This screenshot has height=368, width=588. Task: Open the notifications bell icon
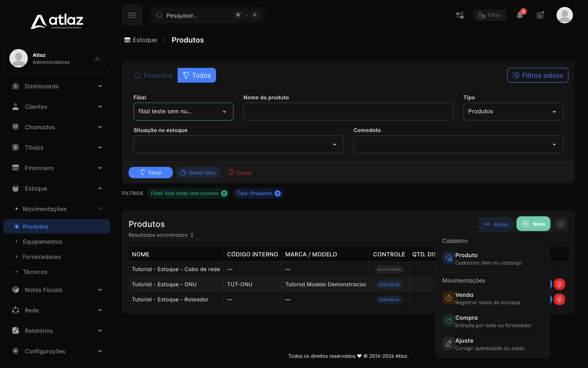pos(520,15)
